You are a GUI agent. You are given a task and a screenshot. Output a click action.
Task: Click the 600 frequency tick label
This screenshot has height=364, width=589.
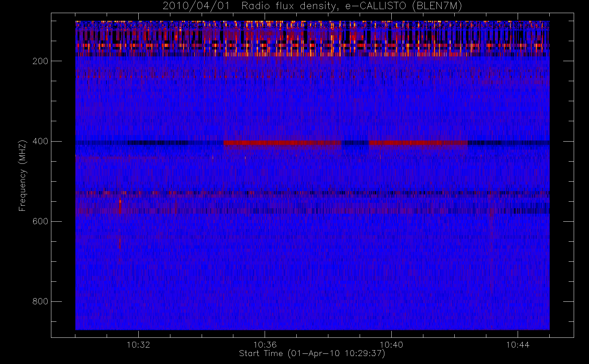point(40,221)
